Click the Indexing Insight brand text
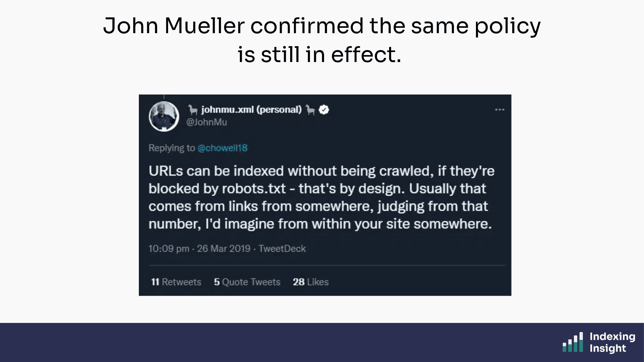Image resolution: width=644 pixels, height=362 pixels. (612, 342)
